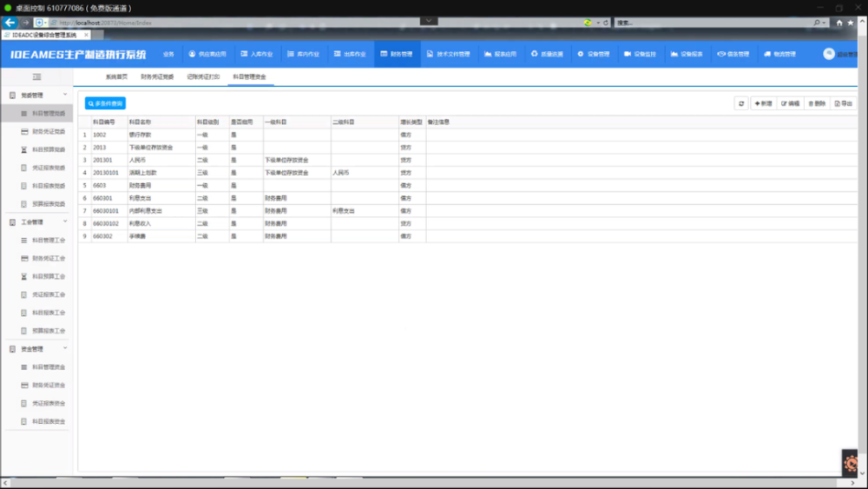The image size is (868, 489).
Task: Click the 编辑 edit button
Action: pos(790,103)
